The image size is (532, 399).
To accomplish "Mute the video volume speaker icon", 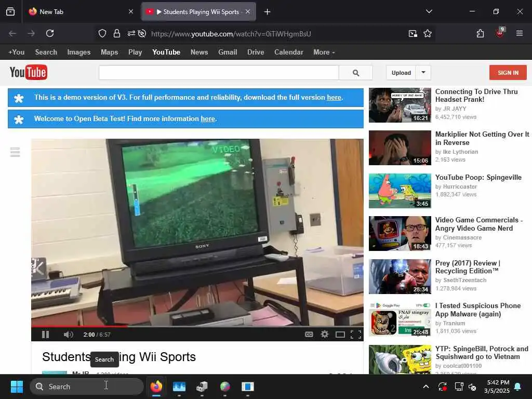I will [x=68, y=335].
